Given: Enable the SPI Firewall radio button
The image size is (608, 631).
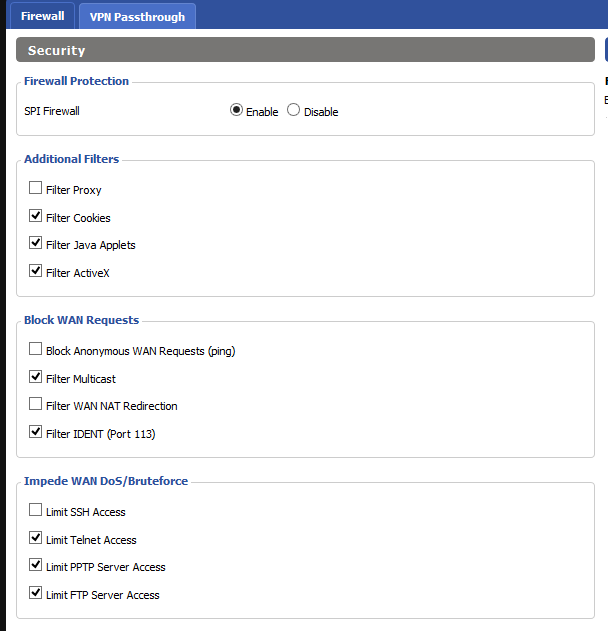Looking at the screenshot, I should [236, 111].
